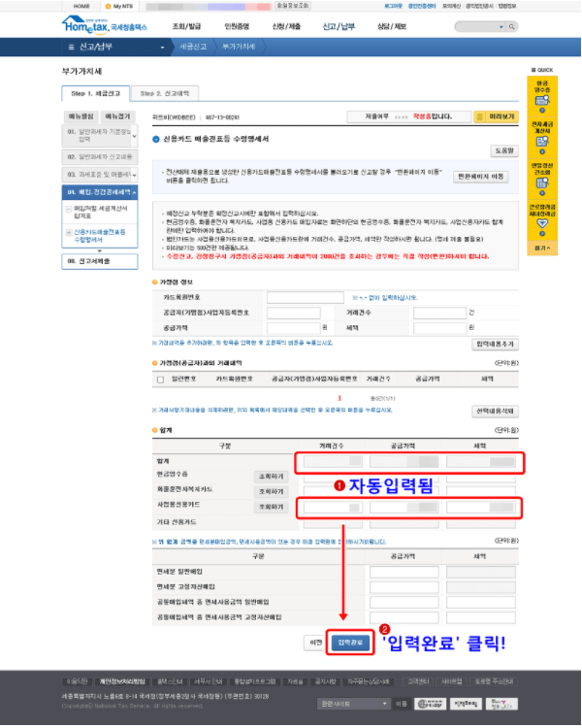Click 면세분 일반매입 공급가액 input field
The width and height of the screenshot is (582, 728).
pyautogui.click(x=404, y=572)
